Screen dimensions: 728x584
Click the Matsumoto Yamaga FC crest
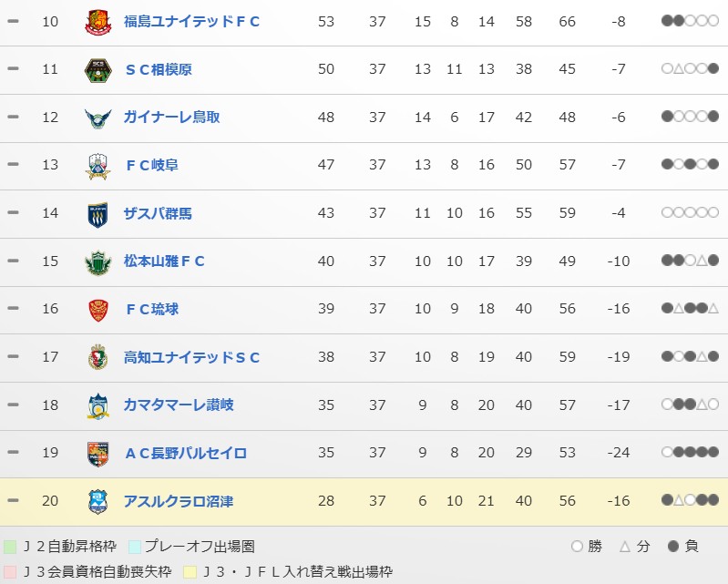(x=97, y=261)
